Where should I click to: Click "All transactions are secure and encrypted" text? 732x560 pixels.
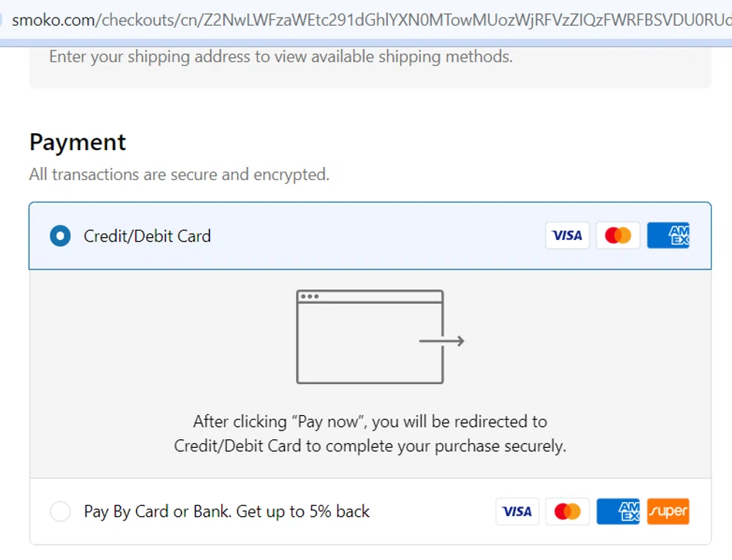point(179,175)
